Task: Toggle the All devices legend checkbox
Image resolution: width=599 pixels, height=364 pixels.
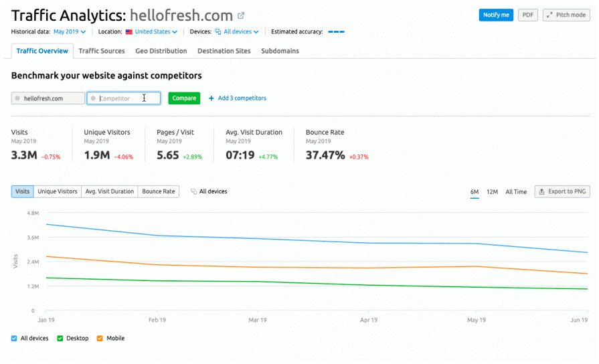Action: point(14,339)
